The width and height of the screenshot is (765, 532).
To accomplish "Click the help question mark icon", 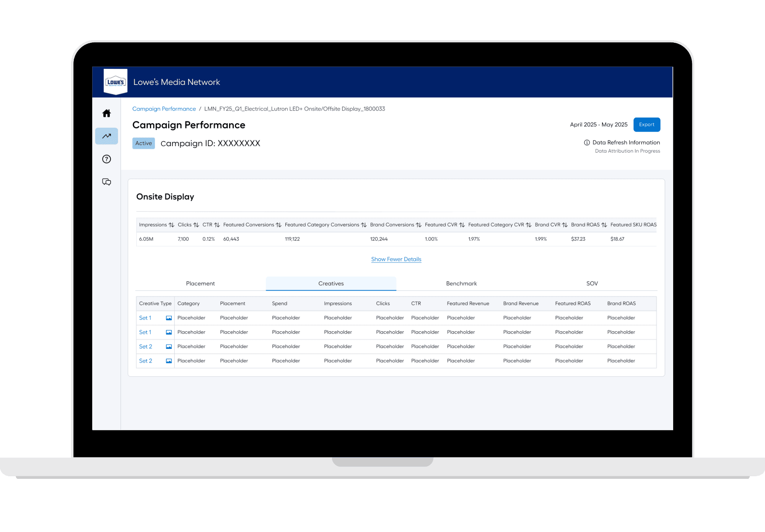I will 106,159.
